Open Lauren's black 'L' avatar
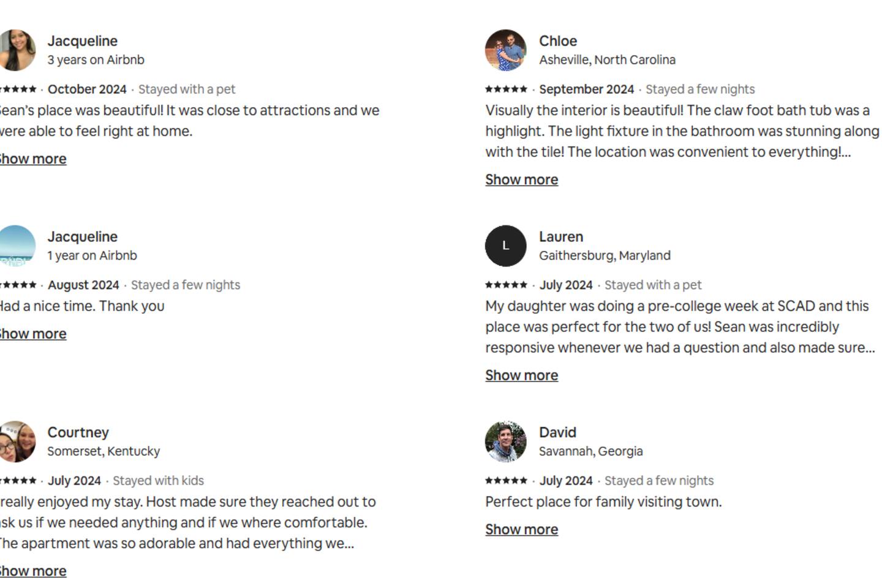The width and height of the screenshot is (882, 588). coord(505,246)
